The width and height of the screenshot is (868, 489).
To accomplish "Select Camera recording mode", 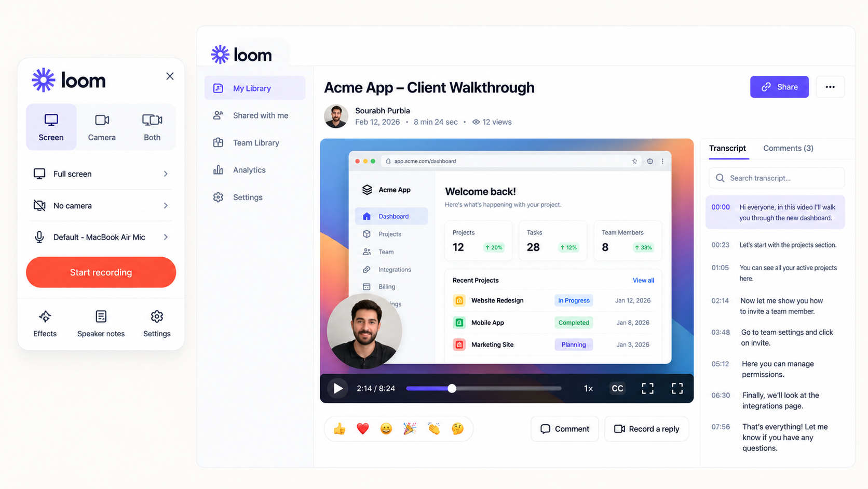I will pos(102,127).
